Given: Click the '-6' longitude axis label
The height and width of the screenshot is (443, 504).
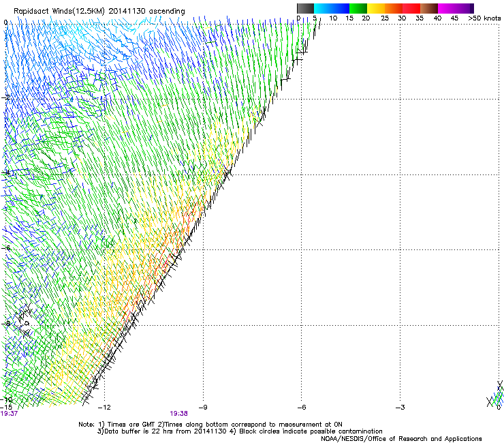Looking at the screenshot, I should pos(302,408).
